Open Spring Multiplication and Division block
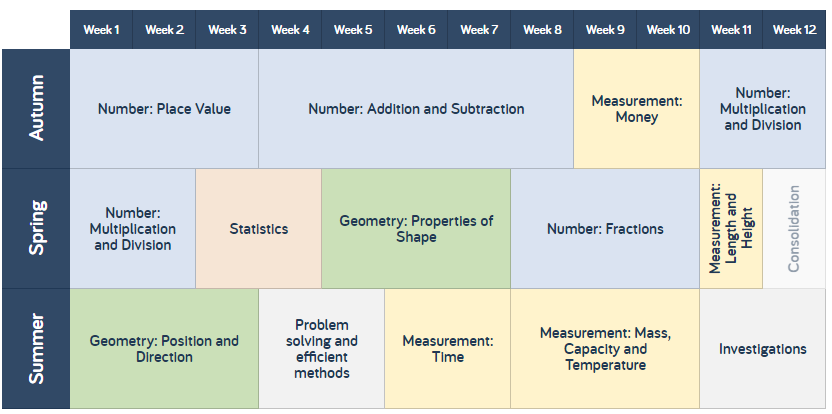 pos(133,229)
